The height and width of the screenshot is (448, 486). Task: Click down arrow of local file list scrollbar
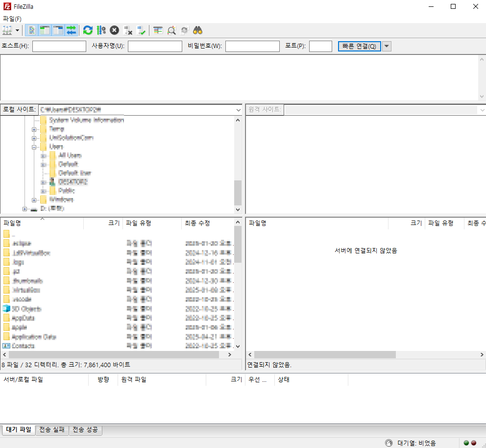(238, 347)
